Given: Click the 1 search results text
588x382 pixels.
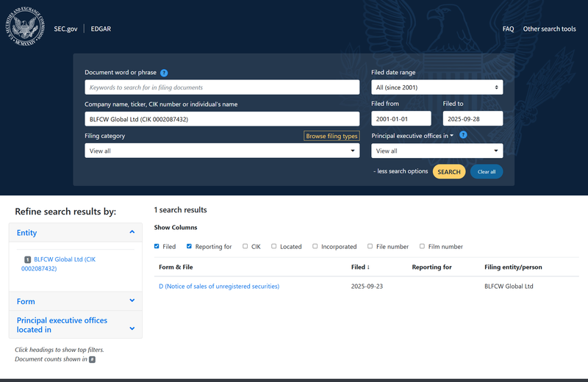Looking at the screenshot, I should [180, 210].
